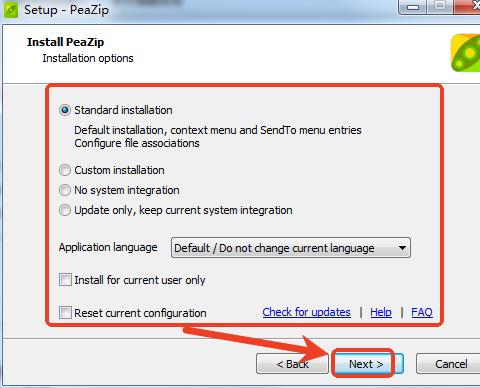Open the FAQ link
Image resolution: width=480 pixels, height=388 pixels.
tap(422, 312)
